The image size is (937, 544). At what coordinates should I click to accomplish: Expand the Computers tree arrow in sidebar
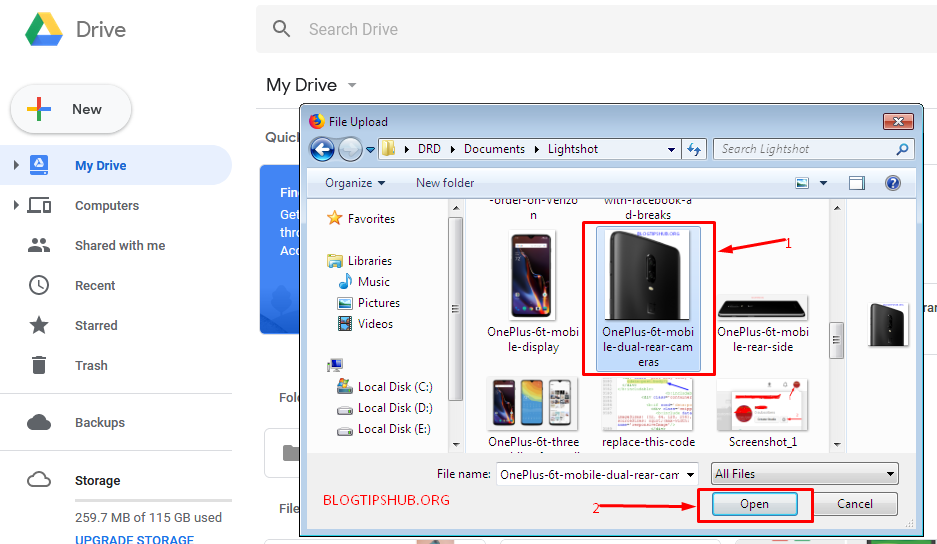[x=16, y=205]
